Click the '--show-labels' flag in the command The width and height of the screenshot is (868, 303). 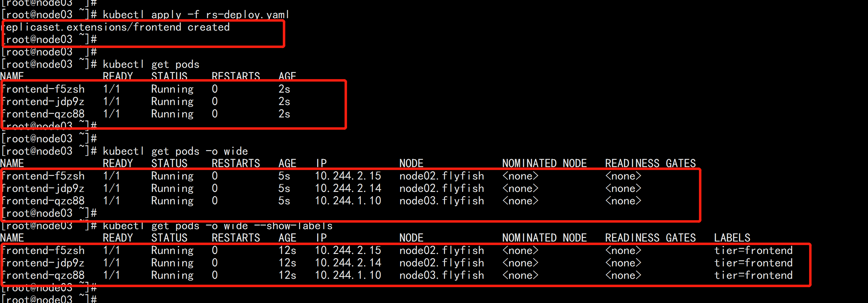pyautogui.click(x=294, y=226)
